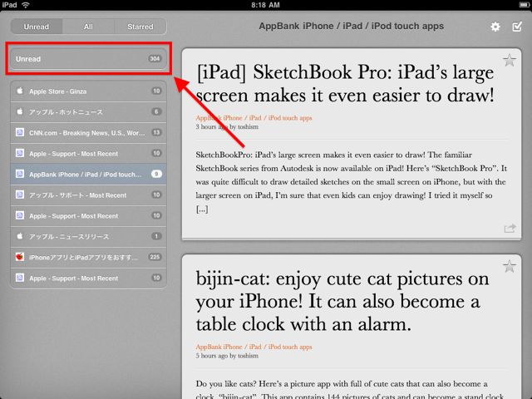Switch to the Starred tab

[x=140, y=27]
